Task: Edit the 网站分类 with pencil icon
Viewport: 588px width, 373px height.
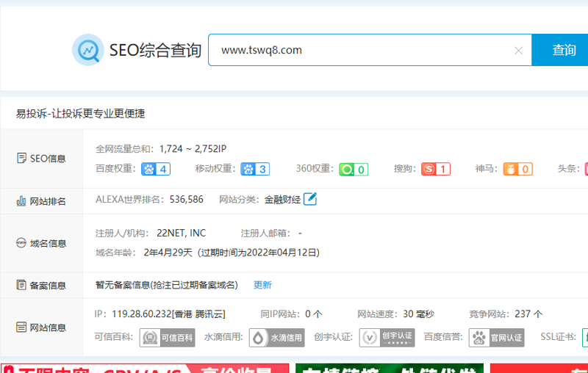Action: (x=310, y=199)
